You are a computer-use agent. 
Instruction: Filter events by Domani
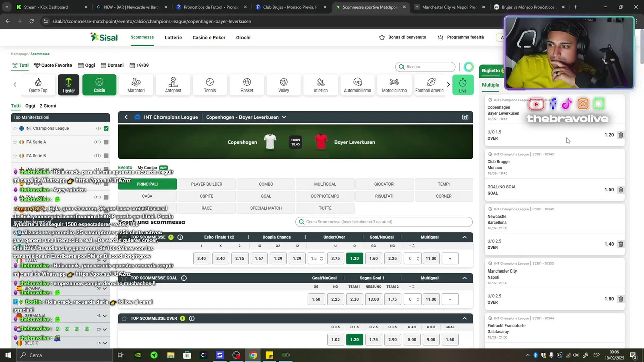[112, 65]
